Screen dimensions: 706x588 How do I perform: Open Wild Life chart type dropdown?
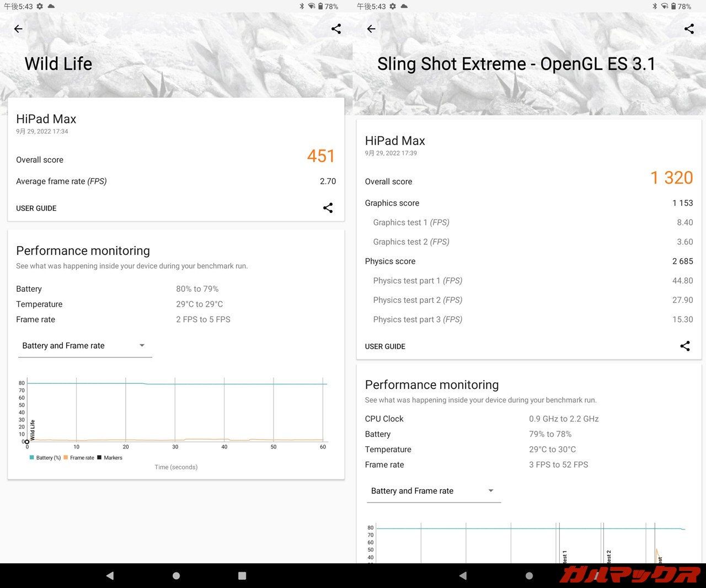point(84,346)
